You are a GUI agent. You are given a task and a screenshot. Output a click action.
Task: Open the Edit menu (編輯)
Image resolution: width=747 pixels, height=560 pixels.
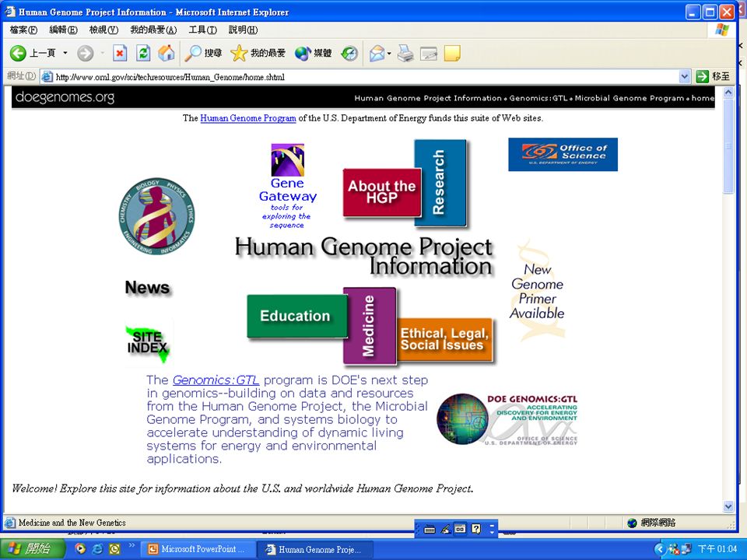click(63, 30)
